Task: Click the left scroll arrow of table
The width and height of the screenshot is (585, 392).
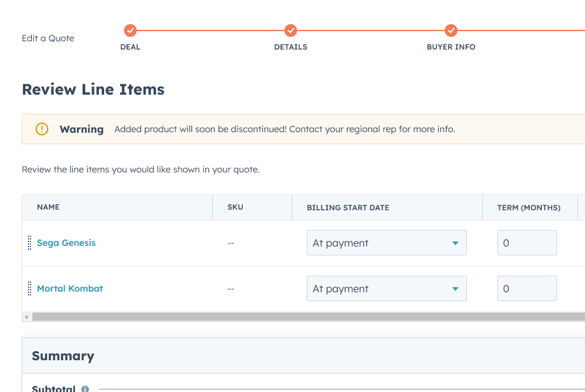Action: pyautogui.click(x=26, y=316)
